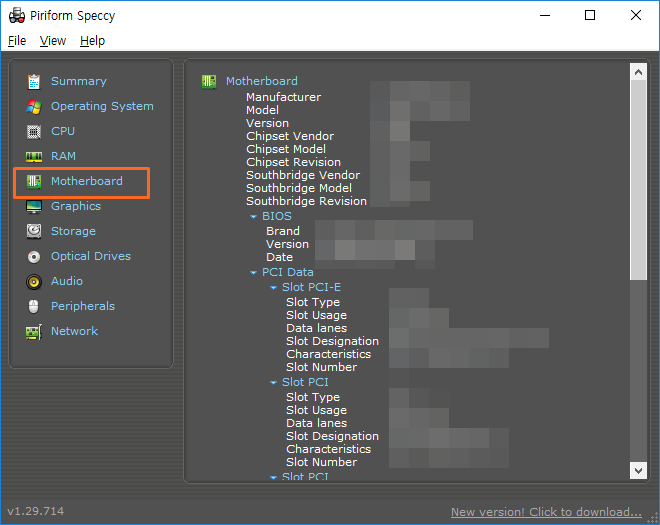This screenshot has height=525, width=660.
Task: Click the Storage hard disk icon
Action: click(x=34, y=232)
